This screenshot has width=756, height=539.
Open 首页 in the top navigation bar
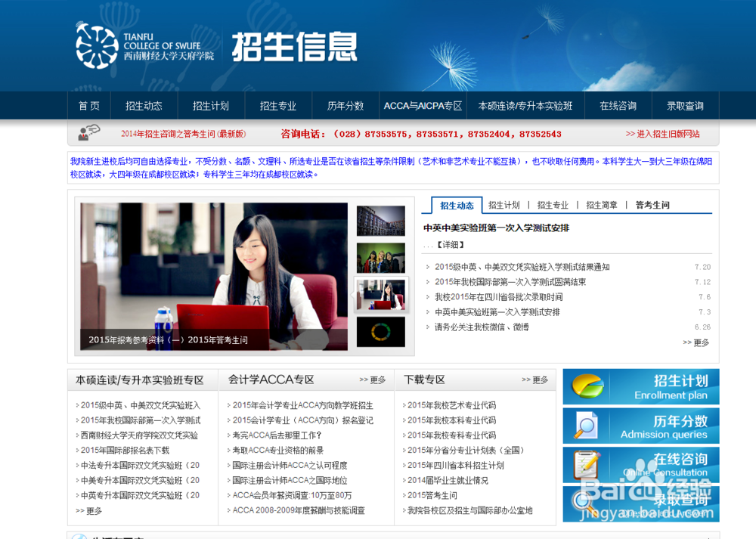click(x=88, y=106)
